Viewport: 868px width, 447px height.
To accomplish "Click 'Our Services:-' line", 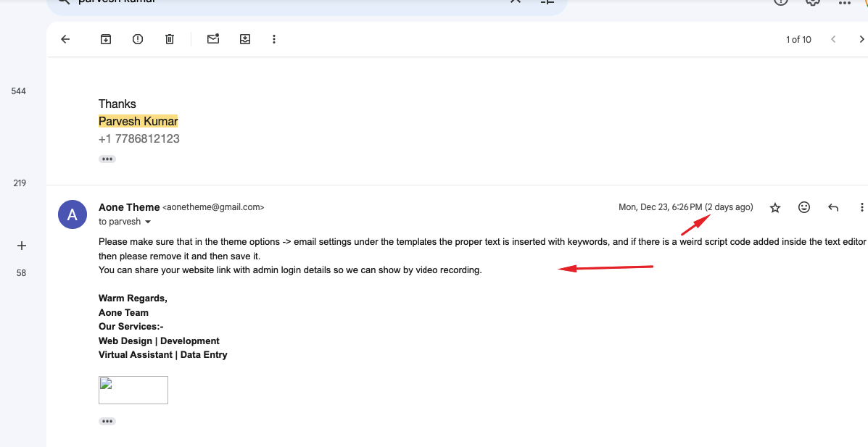I will (x=131, y=327).
